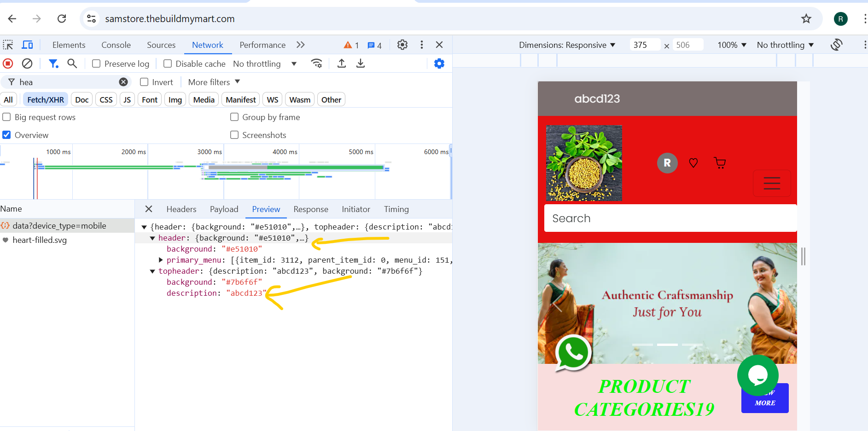Enable Preserve log checkbox
Image resolution: width=868 pixels, height=431 pixels.
(x=96, y=63)
